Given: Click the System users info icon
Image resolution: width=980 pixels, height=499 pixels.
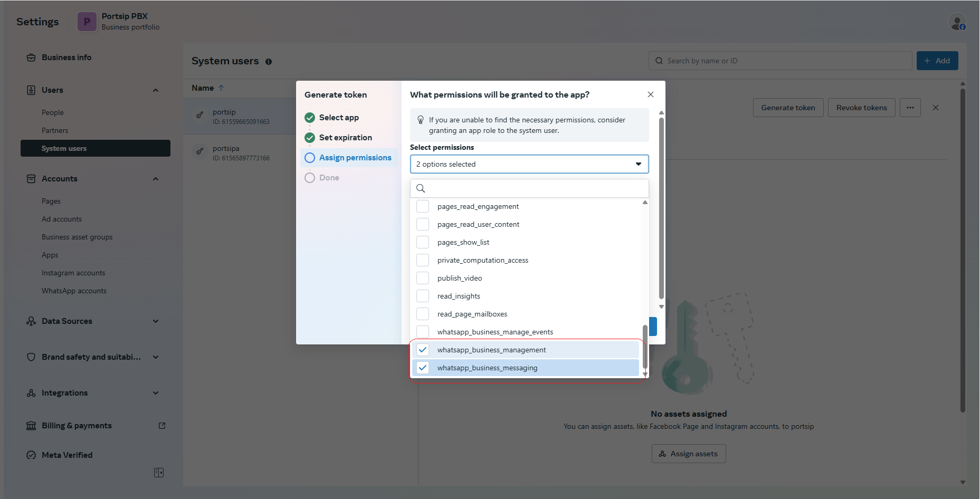Looking at the screenshot, I should click(x=269, y=62).
